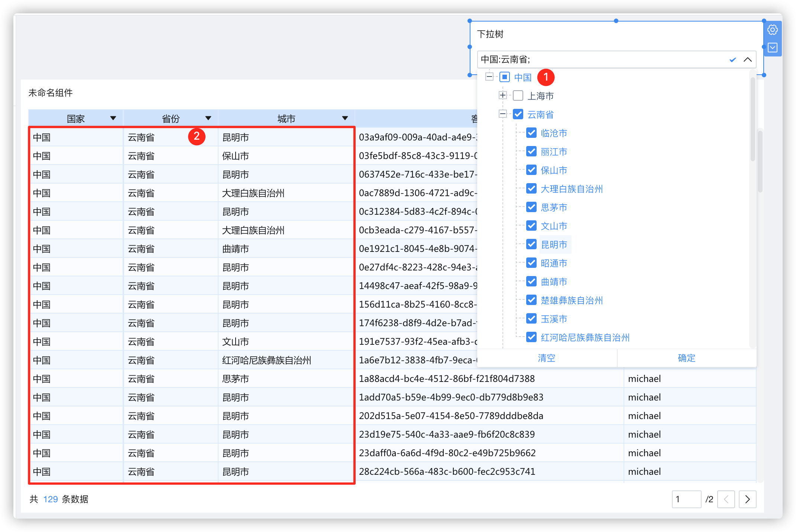Select the 昆明市 tree item label
The width and height of the screenshot is (796, 532).
click(554, 244)
